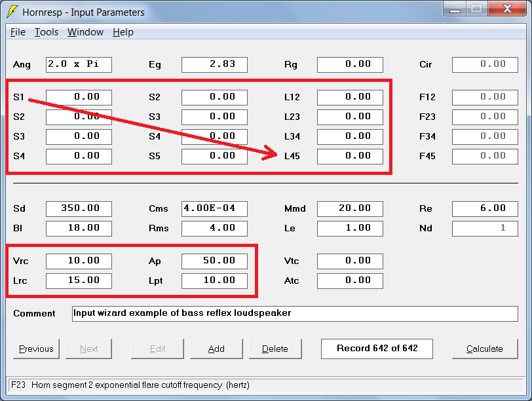
Task: Select the Rg input field
Action: [x=350, y=65]
